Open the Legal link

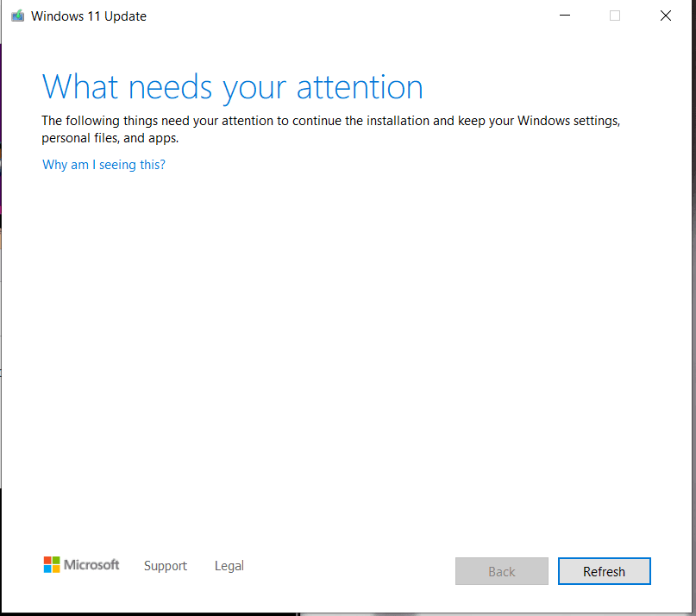coord(229,566)
